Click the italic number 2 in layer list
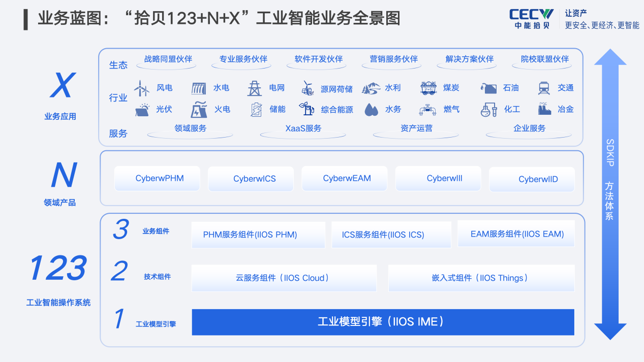 (119, 272)
